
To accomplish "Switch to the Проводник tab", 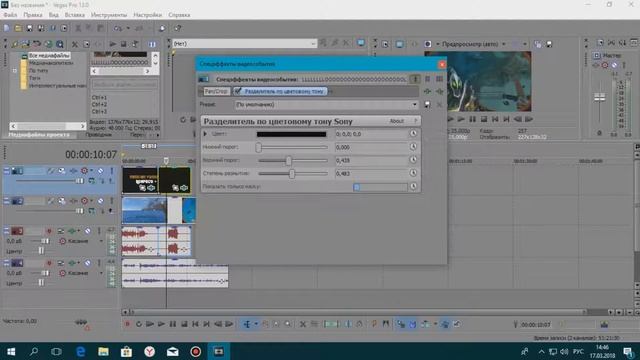I will 98,135.
